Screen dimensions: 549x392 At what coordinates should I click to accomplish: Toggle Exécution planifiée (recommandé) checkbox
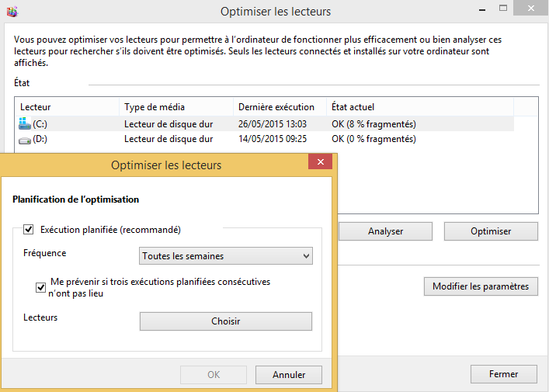[29, 230]
